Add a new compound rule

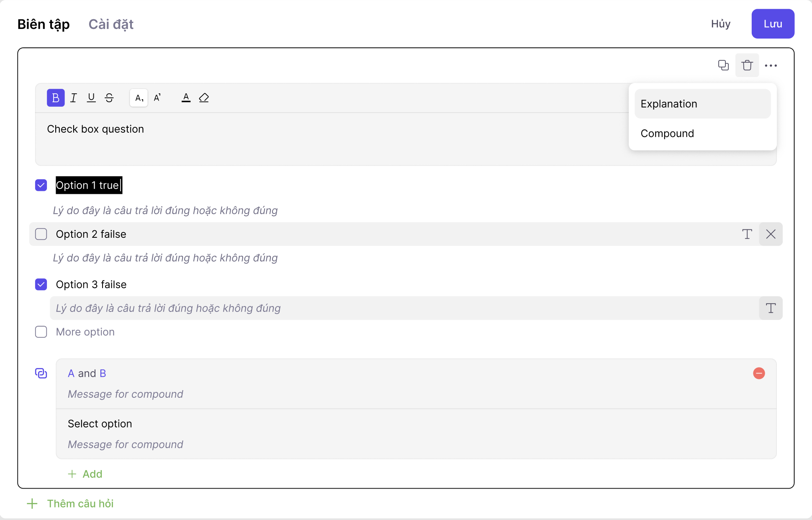pos(85,474)
